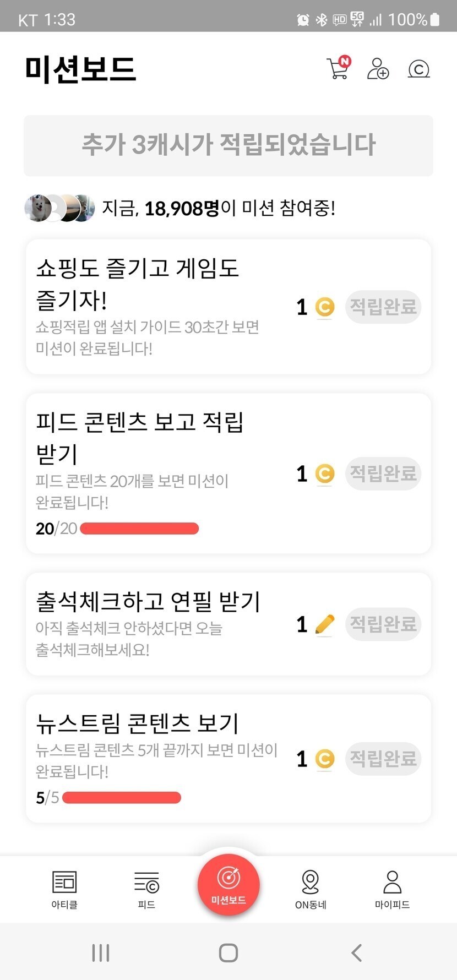This screenshot has height=980, width=457.
Task: Tap the add friend icon
Action: [378, 69]
